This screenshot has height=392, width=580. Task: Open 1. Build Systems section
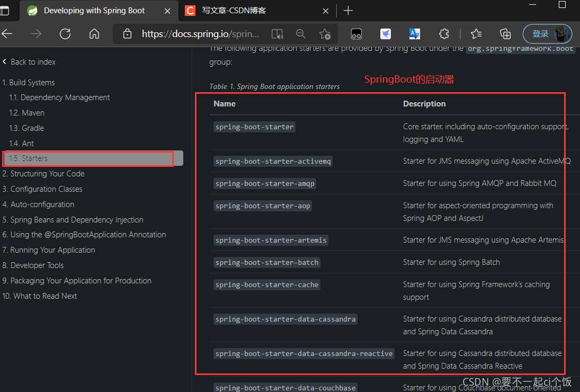tap(29, 83)
